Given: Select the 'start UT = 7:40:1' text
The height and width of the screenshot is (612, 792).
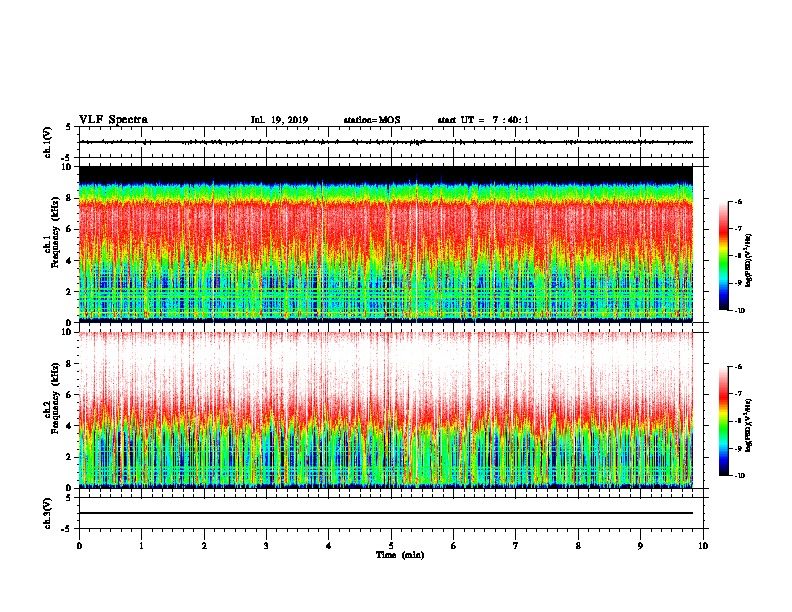Looking at the screenshot, I should click(483, 120).
